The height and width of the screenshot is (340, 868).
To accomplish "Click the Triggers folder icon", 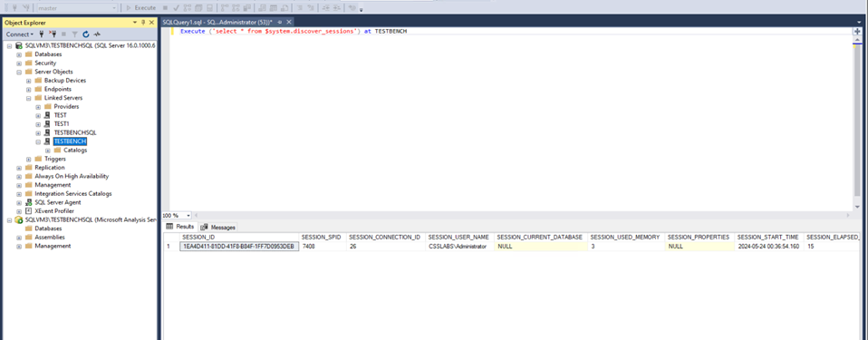I will pos(38,159).
